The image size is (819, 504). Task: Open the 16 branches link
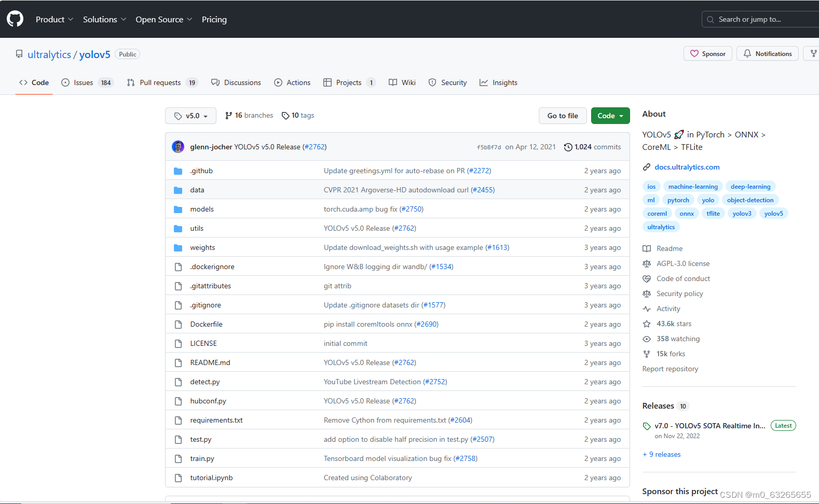(x=249, y=116)
